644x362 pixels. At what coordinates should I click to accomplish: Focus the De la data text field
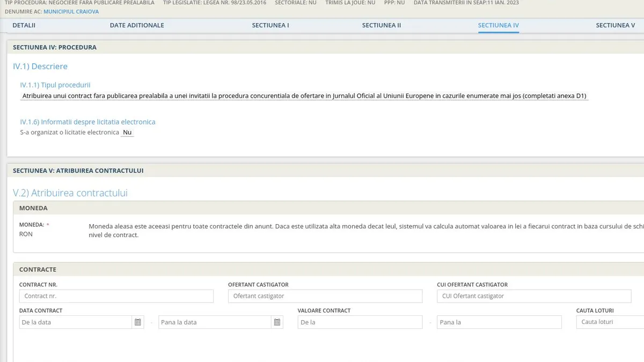[75, 322]
